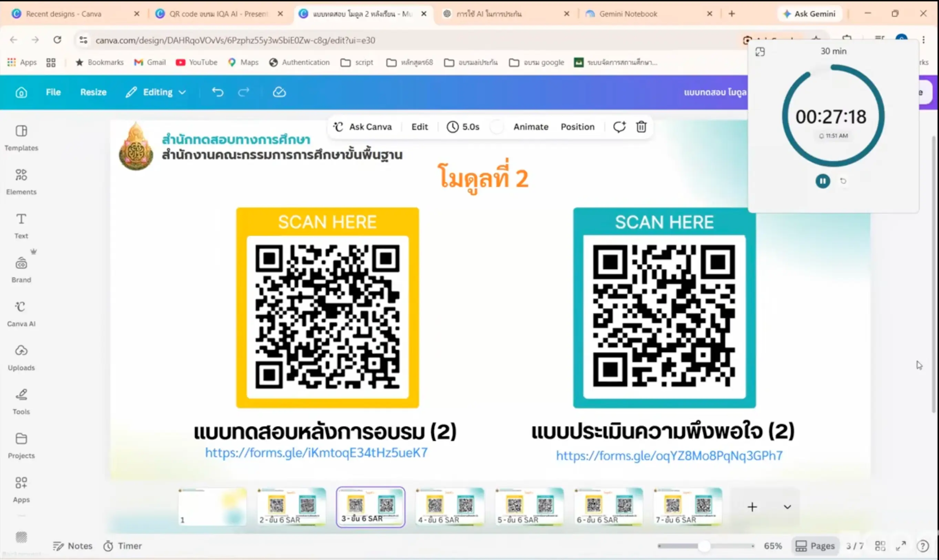Open the Maps bookmark
The height and width of the screenshot is (560, 939).
tap(244, 62)
